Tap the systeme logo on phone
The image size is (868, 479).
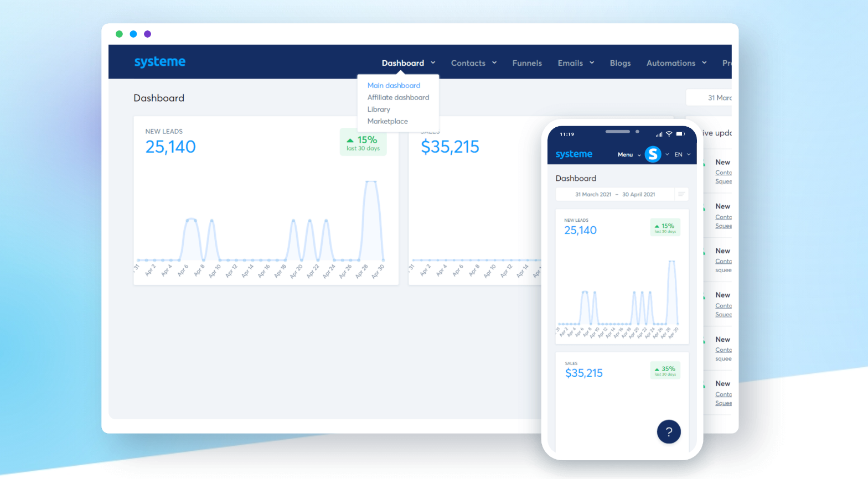574,154
